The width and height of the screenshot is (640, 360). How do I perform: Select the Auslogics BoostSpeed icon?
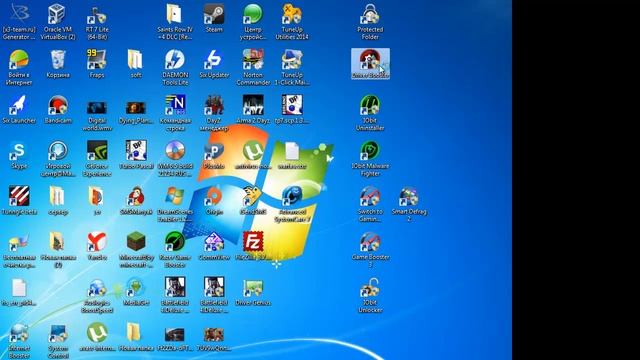click(x=97, y=296)
